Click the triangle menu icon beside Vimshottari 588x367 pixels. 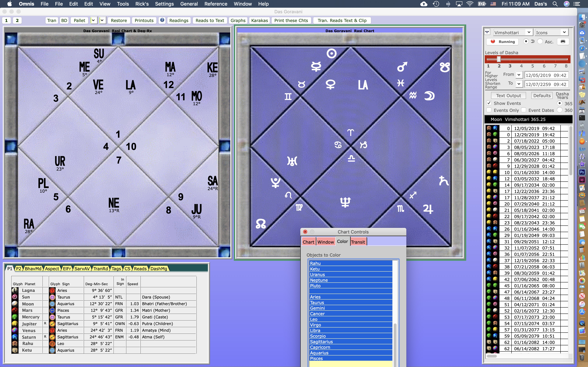coord(487,32)
